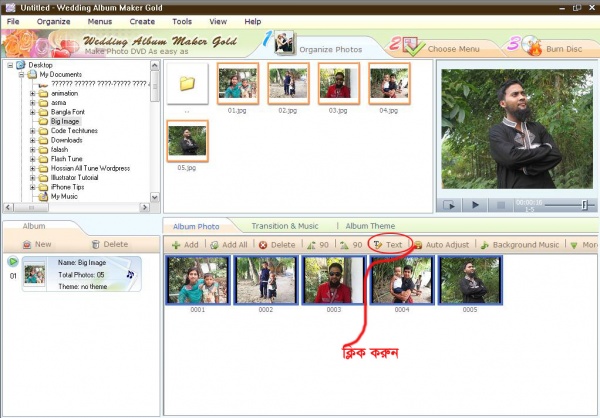Open the More dropdown in toolbar
This screenshot has width=600, height=418.
(584, 245)
